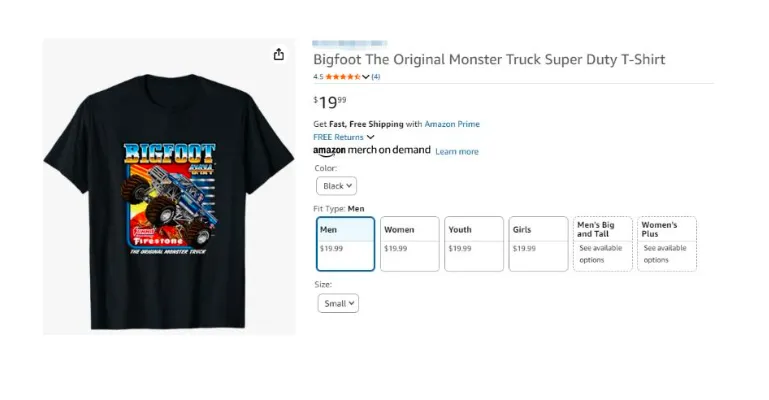The width and height of the screenshot is (769, 400).
Task: Click the product title text
Action: click(489, 59)
